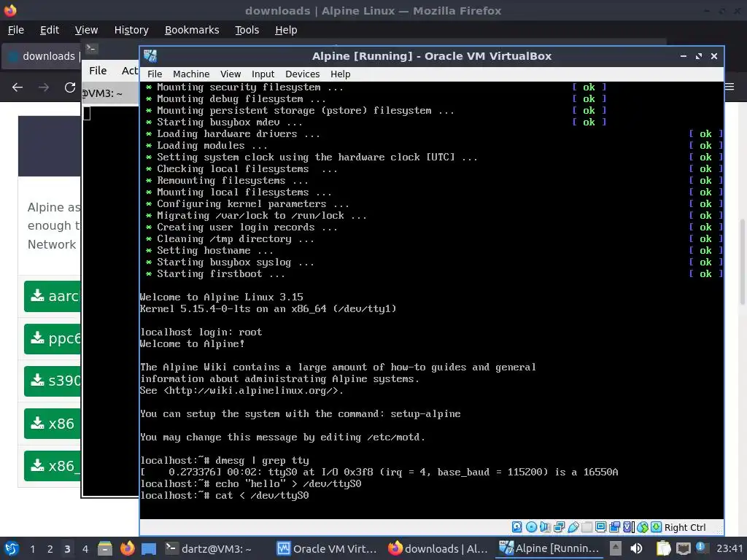Click the removable media eject icon in system tray
This screenshot has width=747, height=560.
tap(616, 548)
